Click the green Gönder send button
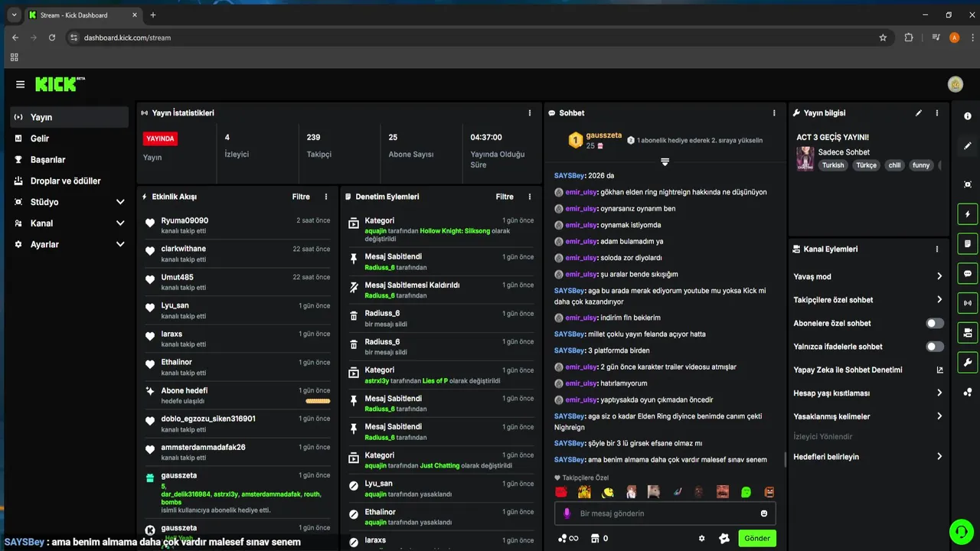 click(x=757, y=538)
